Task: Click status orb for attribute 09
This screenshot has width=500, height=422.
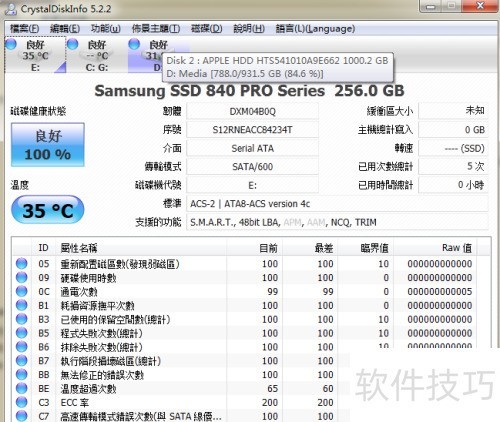Action: pos(22,277)
